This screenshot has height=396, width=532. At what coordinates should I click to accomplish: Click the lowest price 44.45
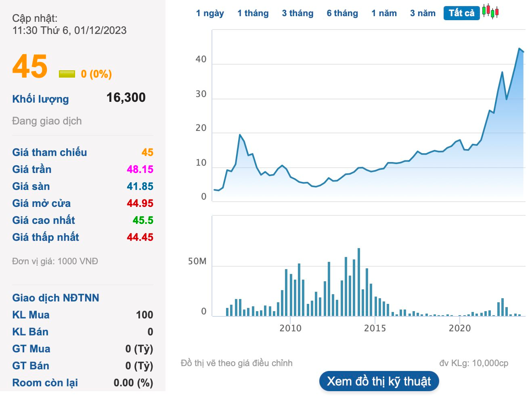(x=140, y=237)
